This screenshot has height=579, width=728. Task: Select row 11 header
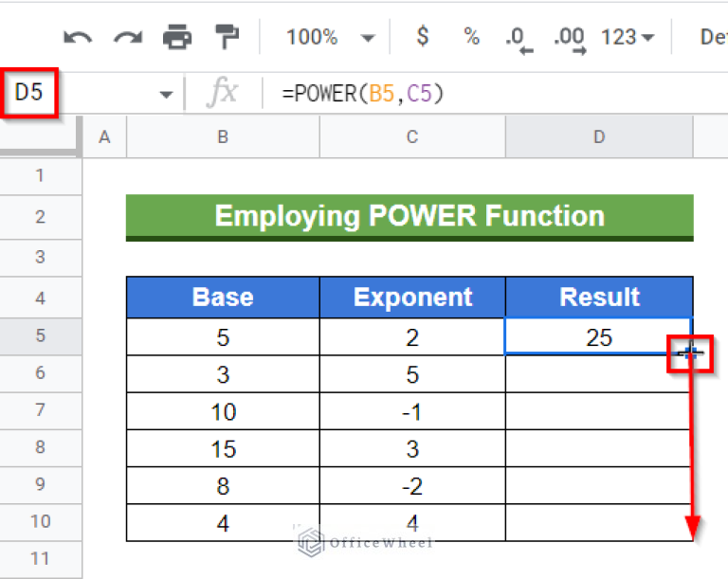(x=41, y=558)
